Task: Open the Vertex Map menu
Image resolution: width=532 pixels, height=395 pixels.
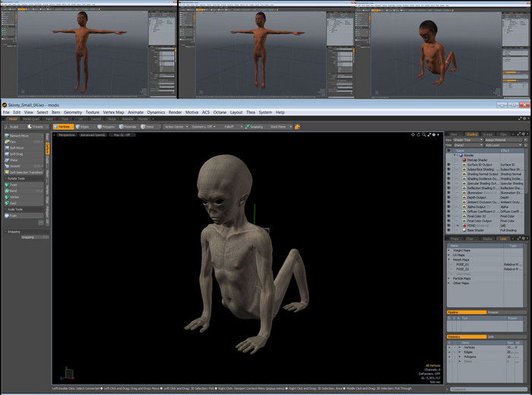Action: click(x=113, y=112)
